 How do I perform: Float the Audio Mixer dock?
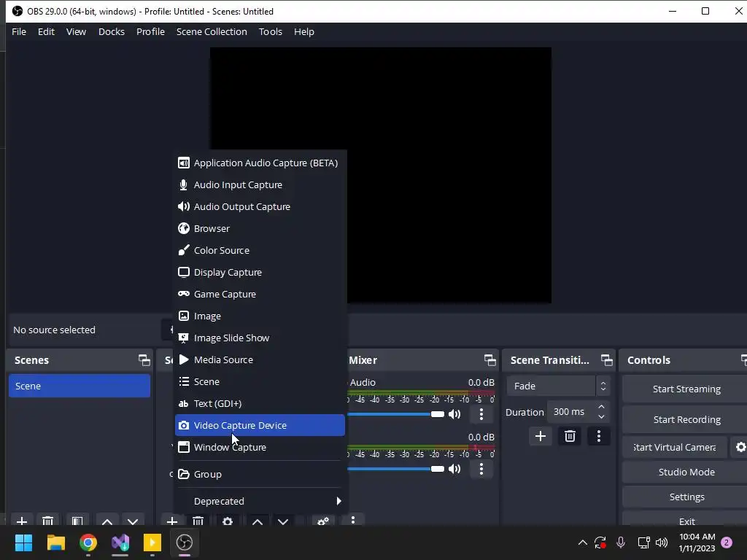click(489, 360)
